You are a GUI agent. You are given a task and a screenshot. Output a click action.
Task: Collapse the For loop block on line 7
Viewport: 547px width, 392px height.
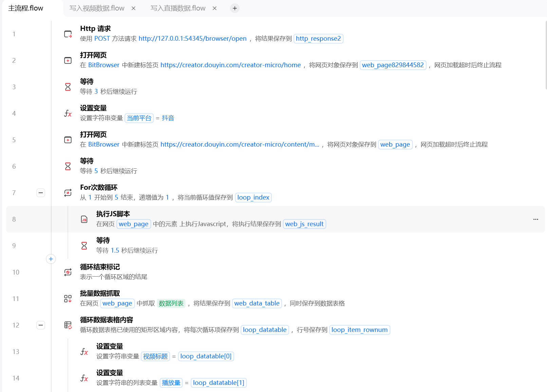[41, 193]
